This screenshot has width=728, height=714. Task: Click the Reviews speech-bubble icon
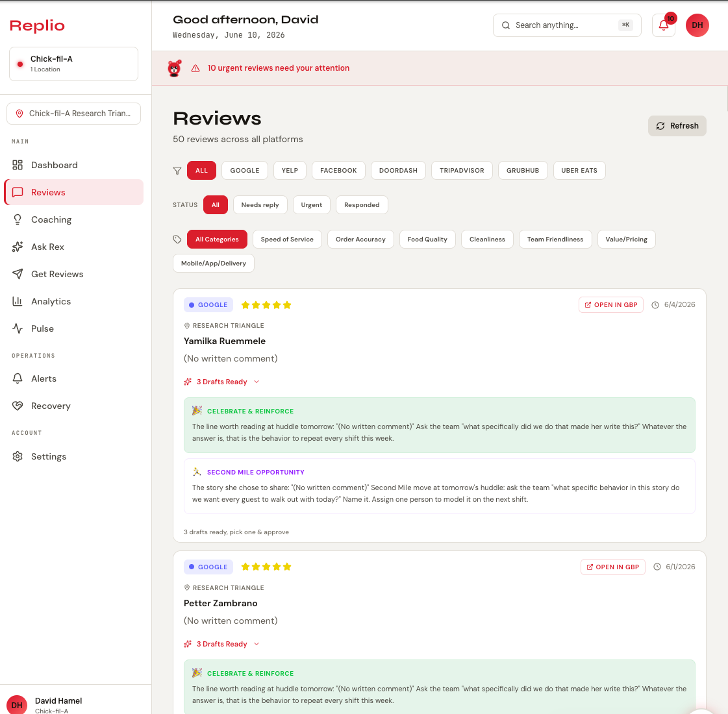[18, 193]
